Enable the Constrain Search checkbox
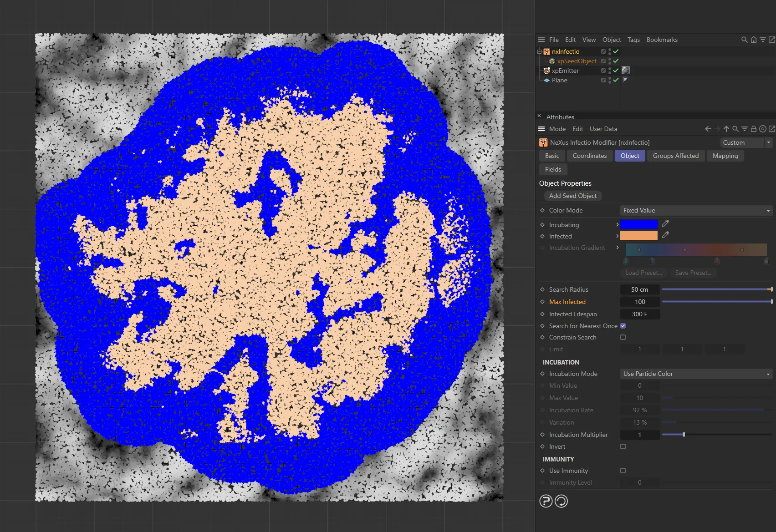The height and width of the screenshot is (532, 776). click(623, 337)
